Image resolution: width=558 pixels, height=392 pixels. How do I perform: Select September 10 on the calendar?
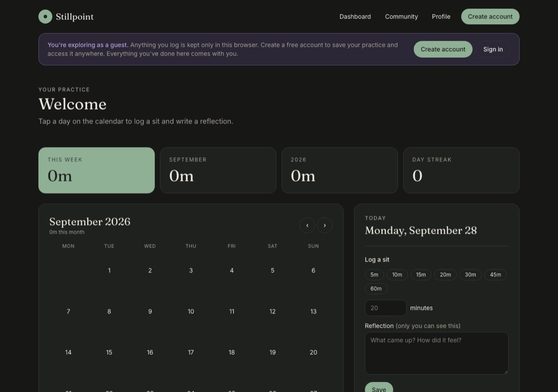point(191,311)
